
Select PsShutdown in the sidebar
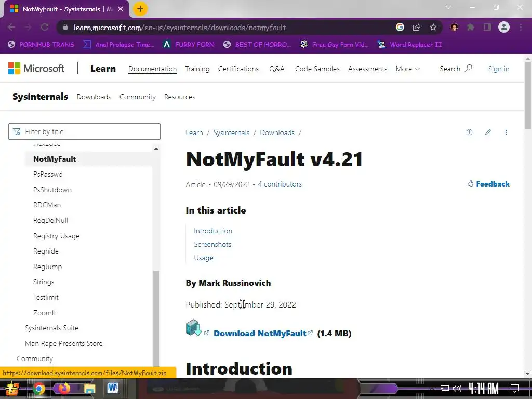pyautogui.click(x=52, y=190)
